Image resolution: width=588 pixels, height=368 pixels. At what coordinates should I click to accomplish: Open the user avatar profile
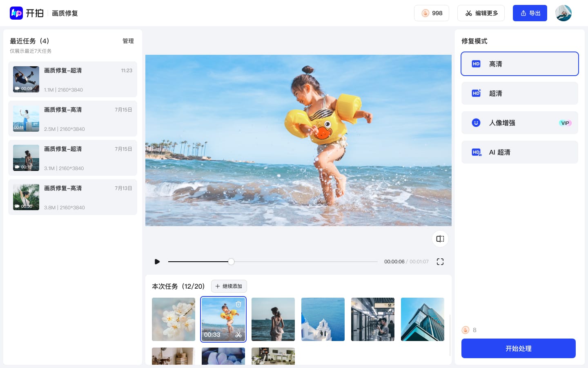click(x=563, y=13)
